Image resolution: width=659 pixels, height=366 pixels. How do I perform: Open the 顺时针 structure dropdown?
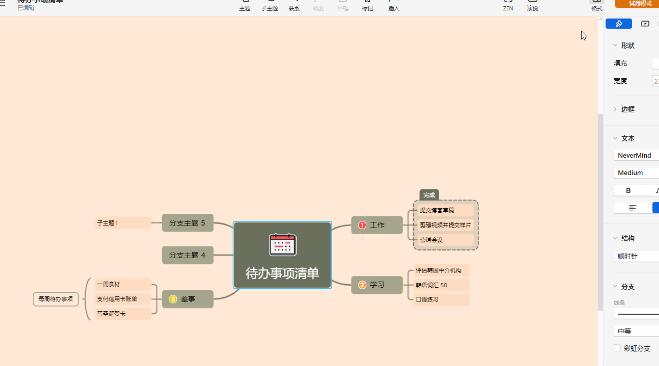click(636, 256)
